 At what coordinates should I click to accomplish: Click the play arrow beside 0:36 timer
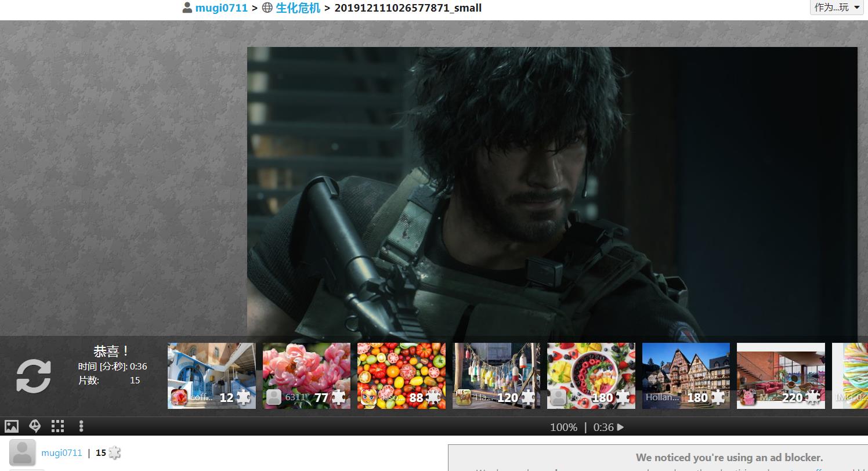click(x=620, y=427)
